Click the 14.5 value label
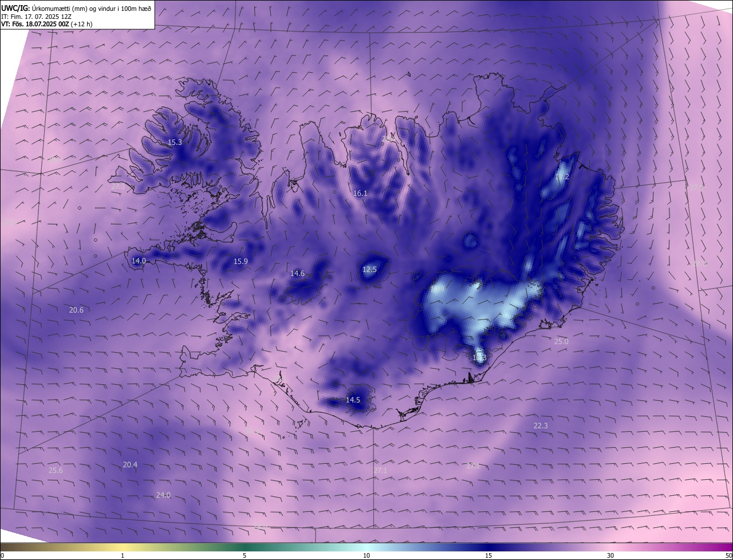This screenshot has height=560, width=733. click(353, 400)
